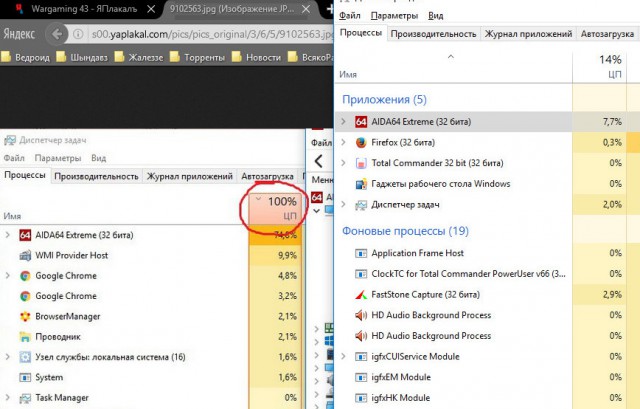Close the 9102563.jpg browser tab
Viewport: 640px width, 409px height.
[306, 9]
